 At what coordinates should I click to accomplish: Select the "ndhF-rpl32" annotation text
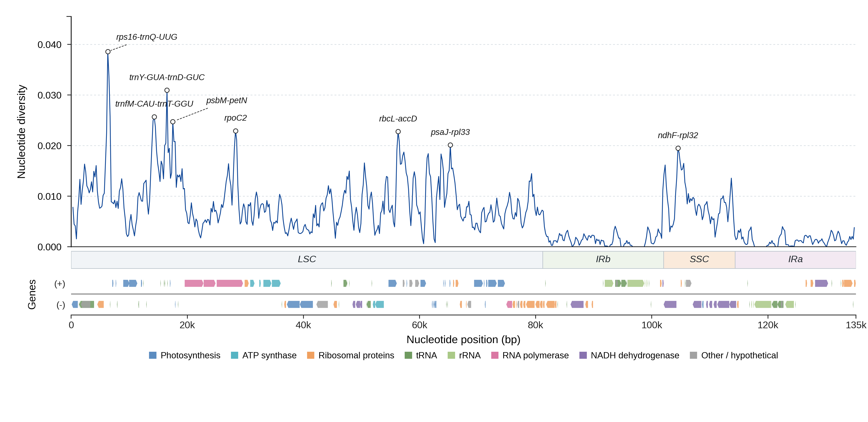tap(678, 135)
